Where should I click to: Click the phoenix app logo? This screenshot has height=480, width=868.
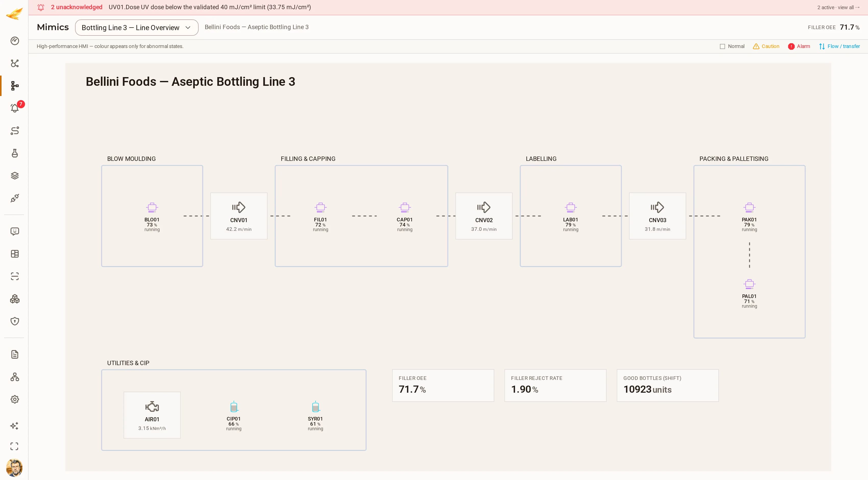tap(14, 14)
